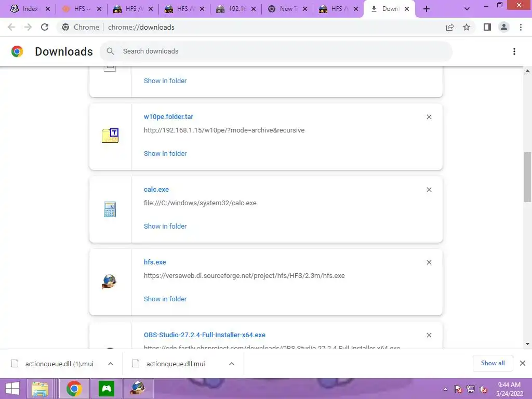Expand options for actionqueue.dll.mui
532x399 pixels.
[232, 364]
